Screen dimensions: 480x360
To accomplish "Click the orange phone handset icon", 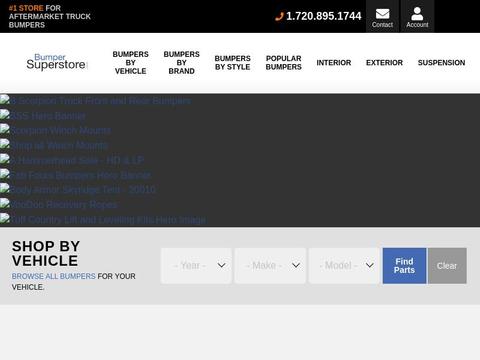I will click(x=279, y=16).
